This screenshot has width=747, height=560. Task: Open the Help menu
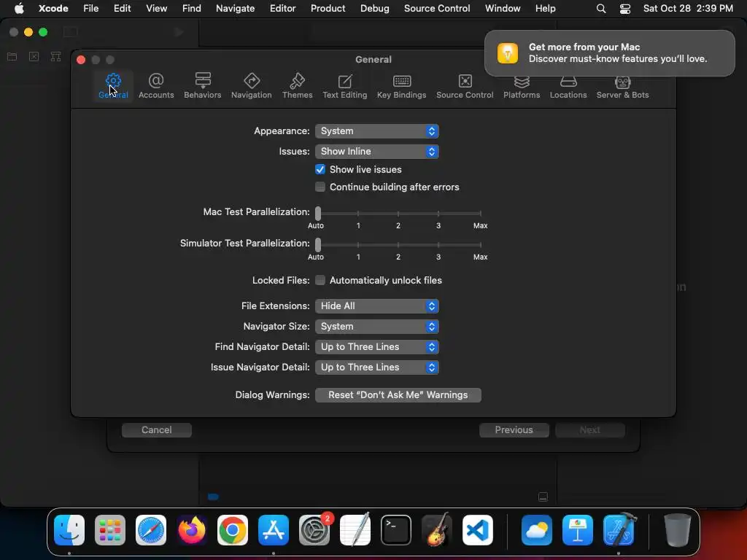pos(545,9)
